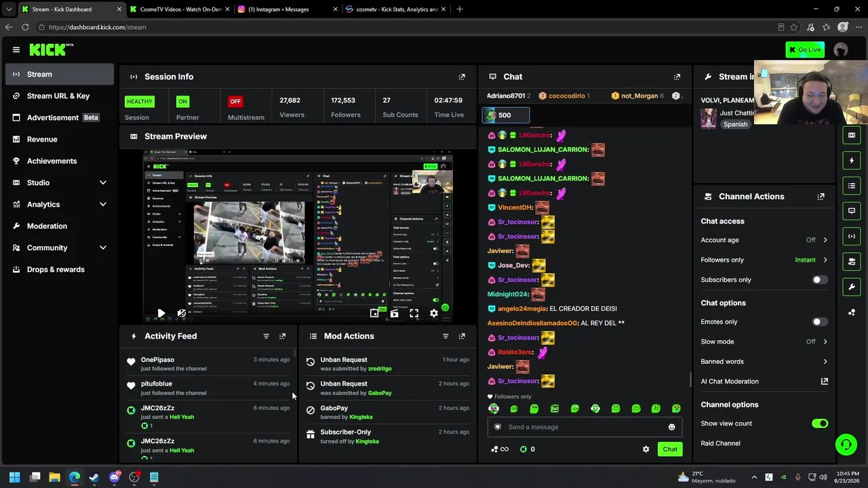Click the Partner ON indicator
The width and height of the screenshot is (868, 488).
(182, 102)
